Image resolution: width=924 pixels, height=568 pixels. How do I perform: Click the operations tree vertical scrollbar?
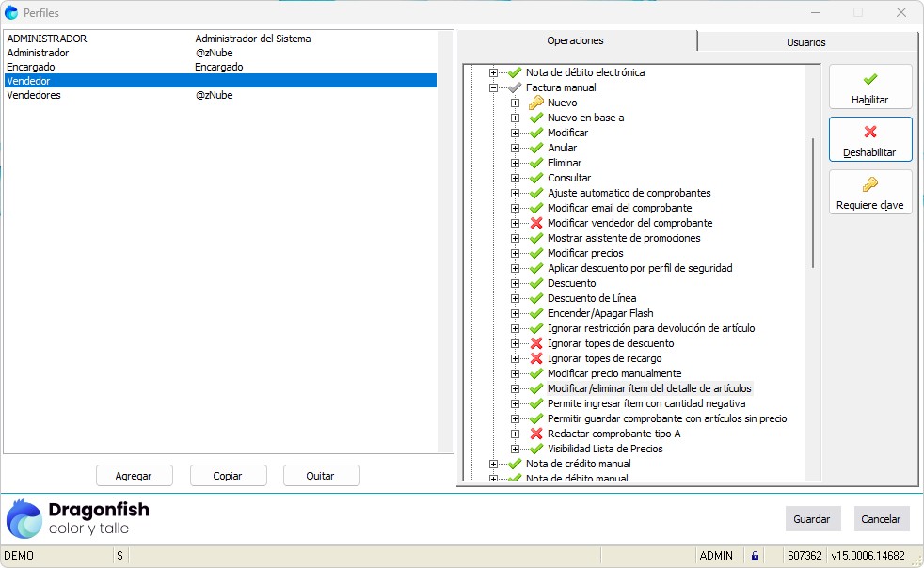(x=813, y=202)
